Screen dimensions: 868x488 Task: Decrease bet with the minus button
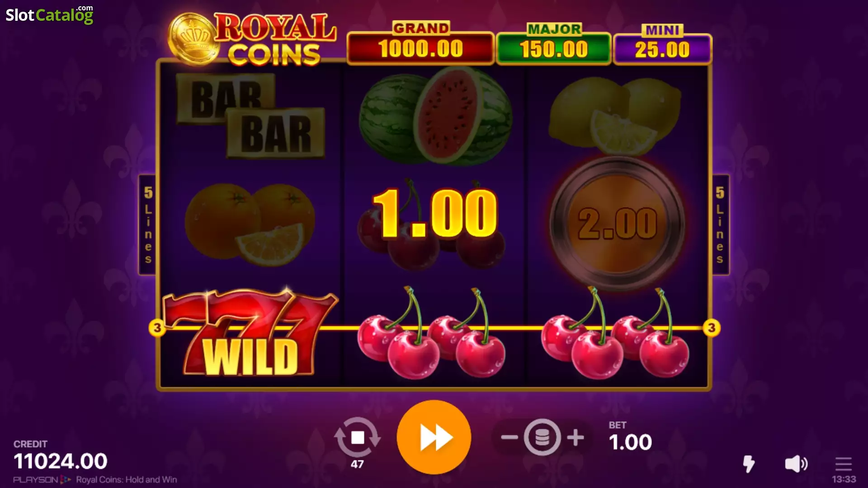[509, 437]
